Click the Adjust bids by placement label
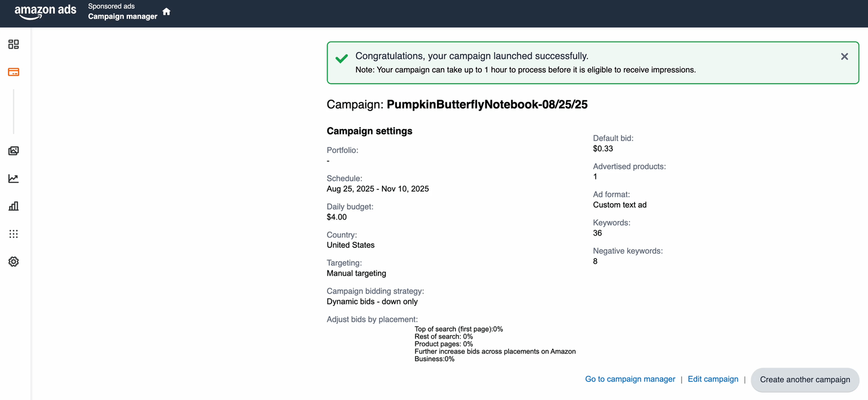The image size is (868, 400). click(372, 320)
